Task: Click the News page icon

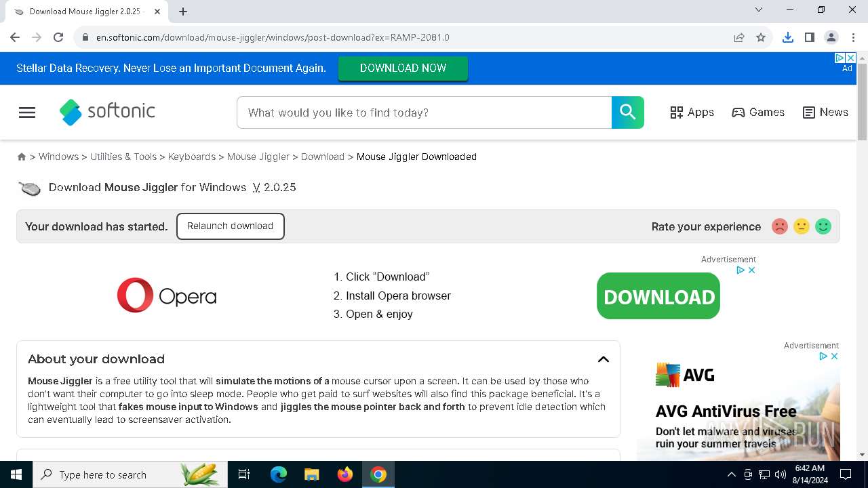Action: tap(809, 113)
